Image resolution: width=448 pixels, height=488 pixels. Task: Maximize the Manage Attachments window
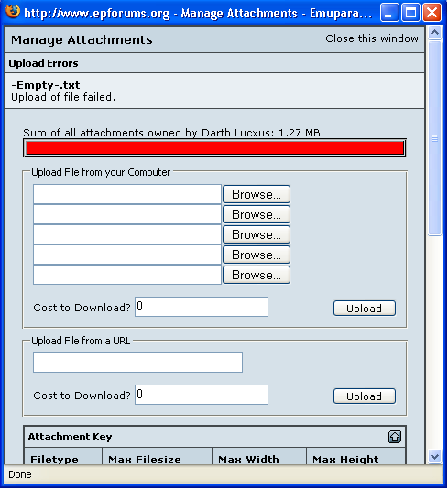[410, 13]
